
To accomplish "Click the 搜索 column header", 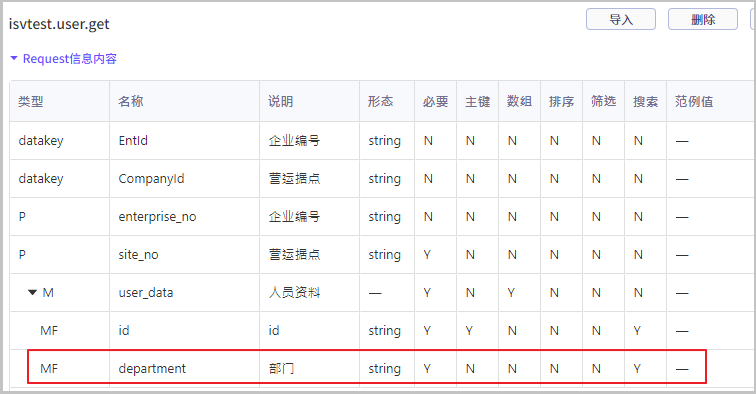I will click(645, 101).
